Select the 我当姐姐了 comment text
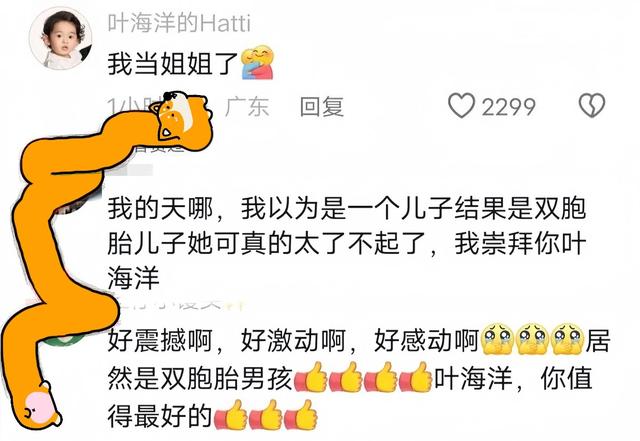Image resolution: width=640 pixels, height=441 pixels. [x=173, y=64]
